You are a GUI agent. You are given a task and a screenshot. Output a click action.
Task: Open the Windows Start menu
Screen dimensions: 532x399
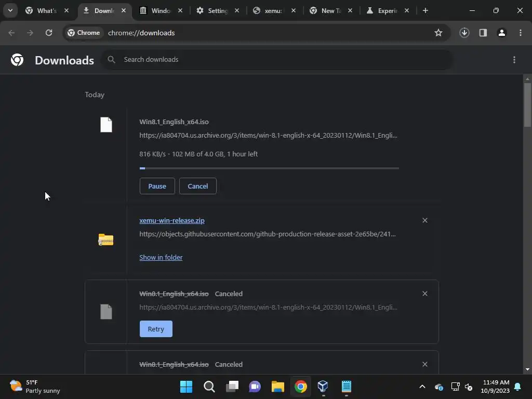pyautogui.click(x=187, y=387)
